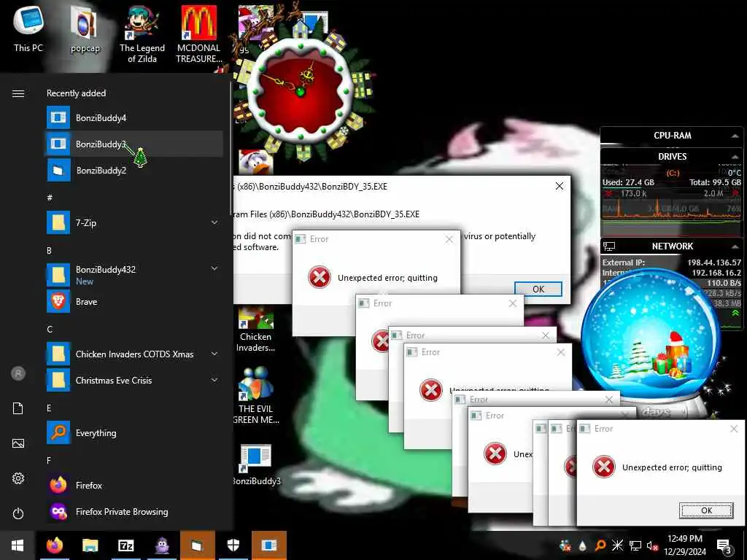Viewport: 747px width, 560px height.
Task: Launch BonziBuddy3 in the Start menu list
Action: [134, 144]
